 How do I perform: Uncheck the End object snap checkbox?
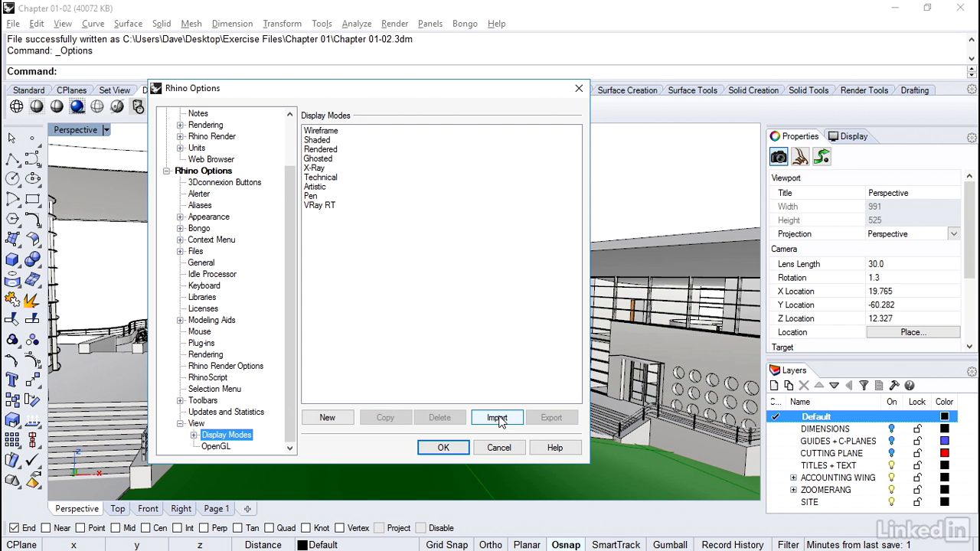click(14, 528)
